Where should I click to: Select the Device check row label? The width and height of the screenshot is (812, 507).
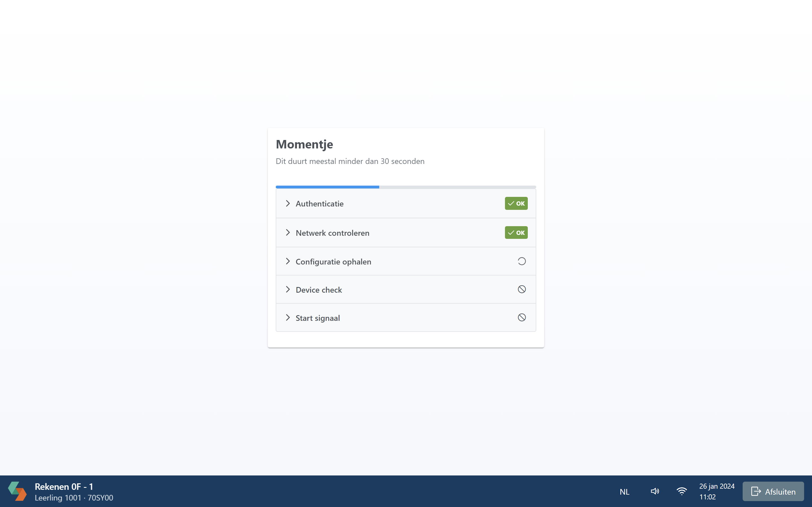point(319,290)
